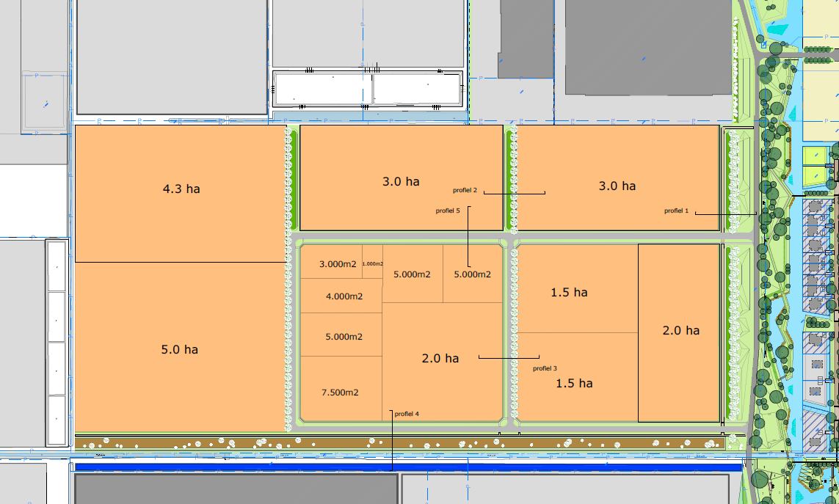The image size is (839, 504).
Task: Click the profiel 1 label
Action: 676,211
